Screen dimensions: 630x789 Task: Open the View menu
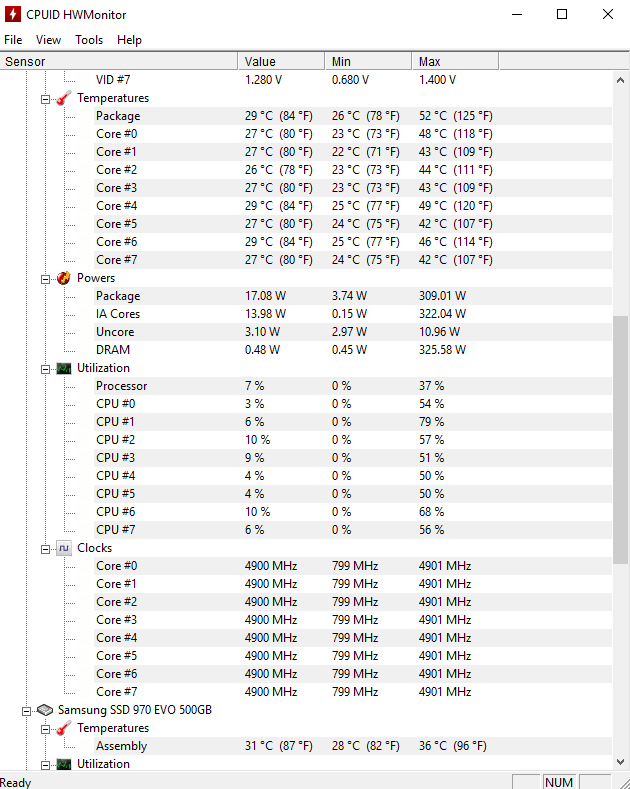48,40
